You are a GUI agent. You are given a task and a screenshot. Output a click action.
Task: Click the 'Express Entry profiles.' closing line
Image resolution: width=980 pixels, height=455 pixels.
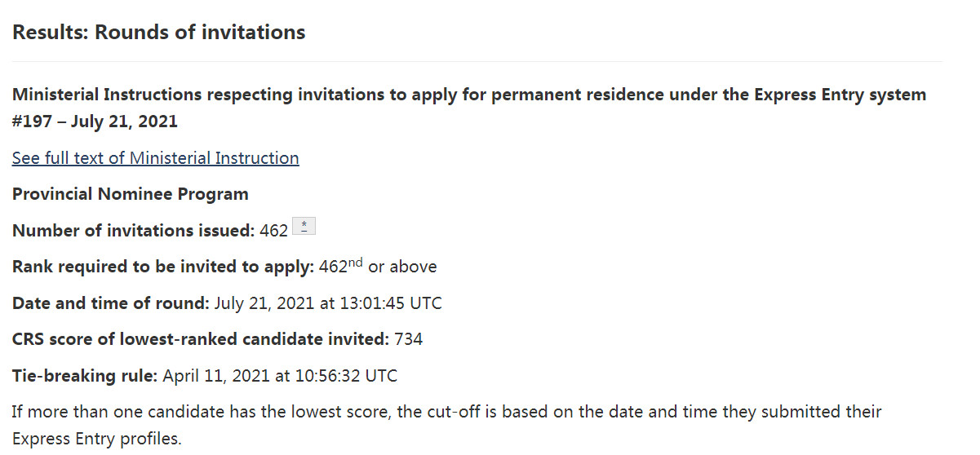pos(96,438)
